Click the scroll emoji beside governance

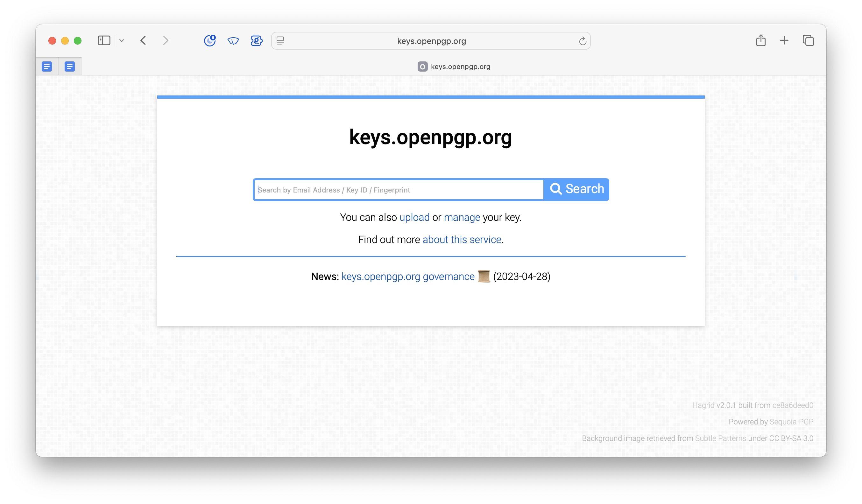point(484,276)
